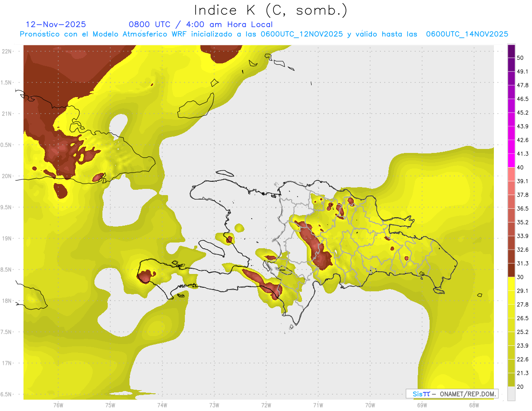
Task: Click the '70W' longitude axis label
Action: coord(370,406)
